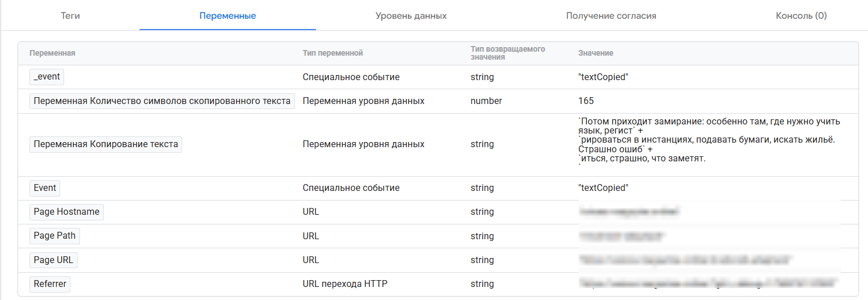The width and height of the screenshot is (868, 300).
Task: Open the Уровень данных tab
Action: click(x=411, y=16)
